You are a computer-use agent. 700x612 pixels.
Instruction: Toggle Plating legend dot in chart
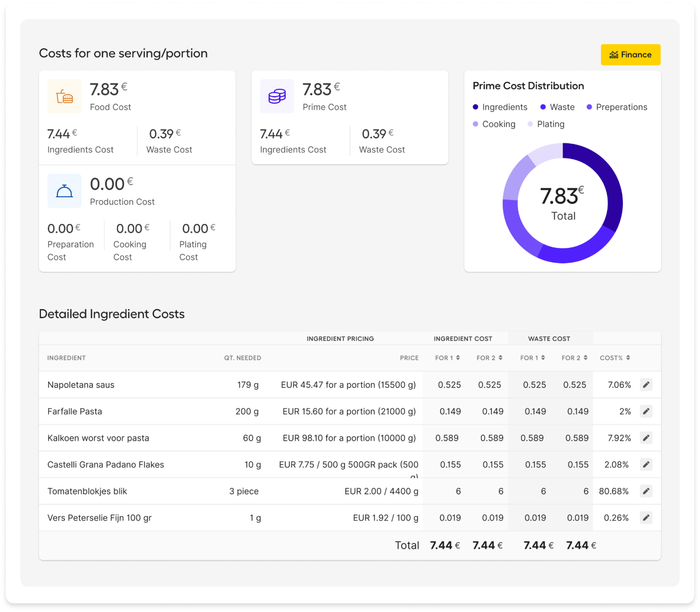click(x=530, y=124)
